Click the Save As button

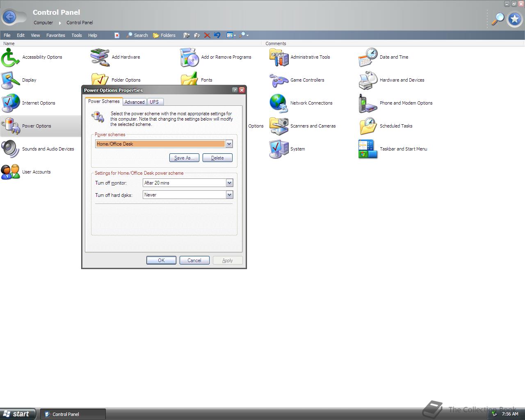pyautogui.click(x=184, y=158)
